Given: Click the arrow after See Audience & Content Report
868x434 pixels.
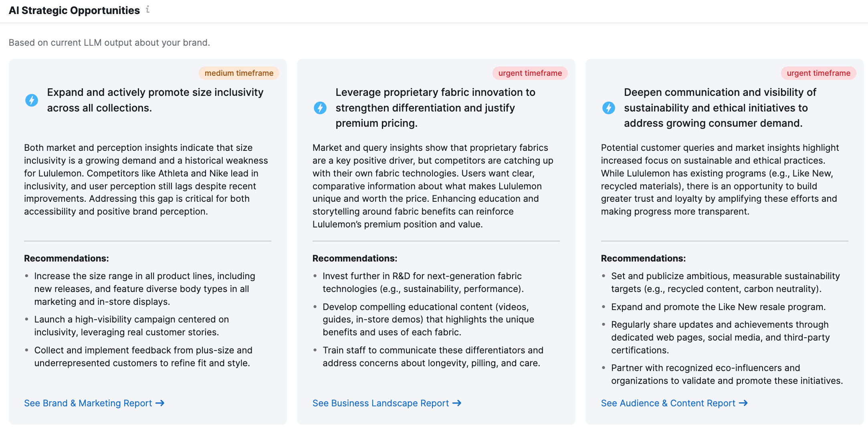Looking at the screenshot, I should click(743, 403).
